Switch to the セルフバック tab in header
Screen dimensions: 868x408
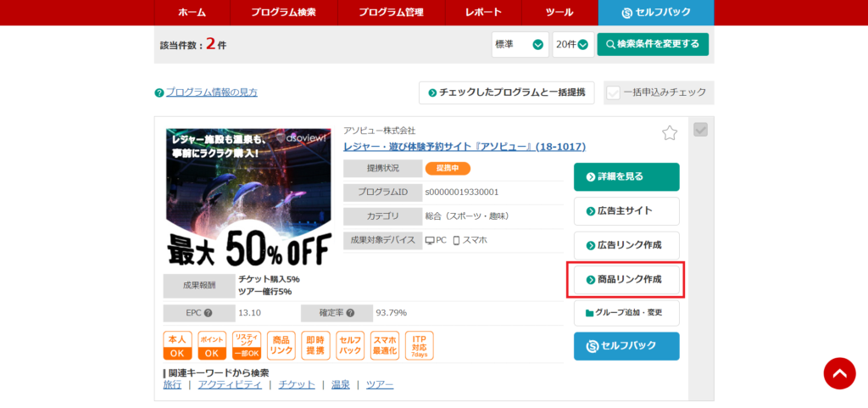pos(656,12)
